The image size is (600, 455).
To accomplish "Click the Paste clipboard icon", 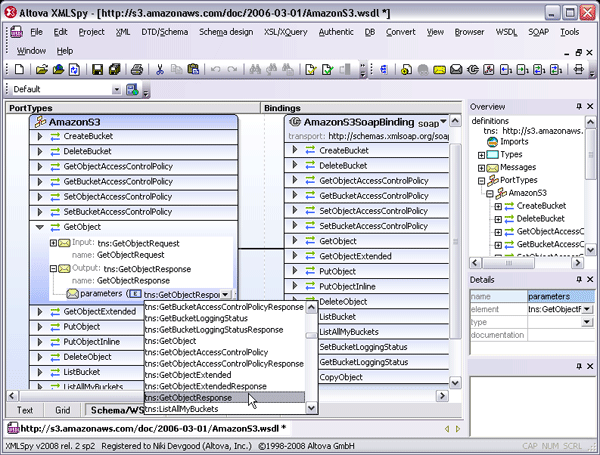I will pyautogui.click(x=193, y=70).
